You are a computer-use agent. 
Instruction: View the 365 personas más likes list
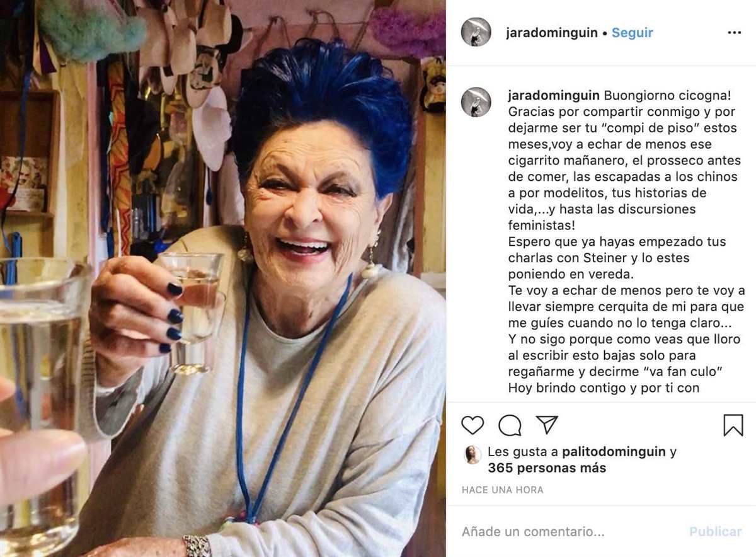point(547,468)
